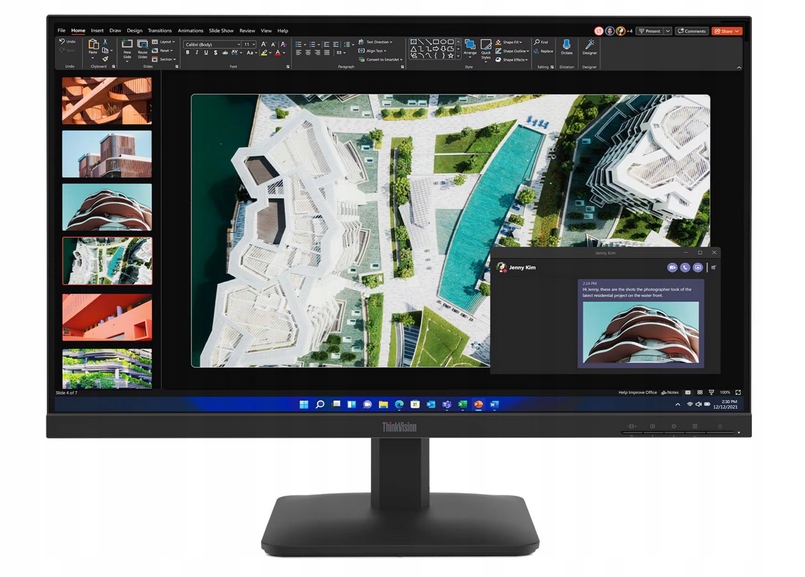Toggle bold formatting

(x=188, y=51)
